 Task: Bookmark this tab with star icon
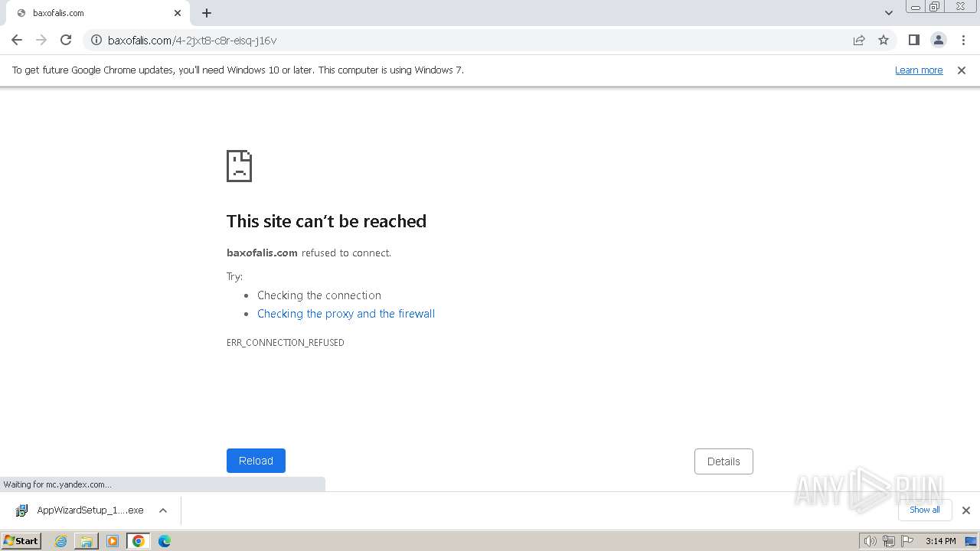point(884,40)
